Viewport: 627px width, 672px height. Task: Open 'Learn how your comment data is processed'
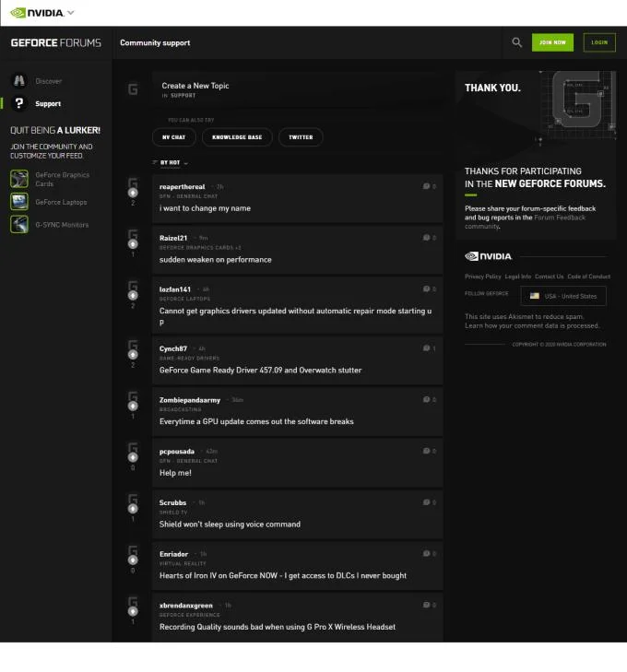click(x=532, y=326)
